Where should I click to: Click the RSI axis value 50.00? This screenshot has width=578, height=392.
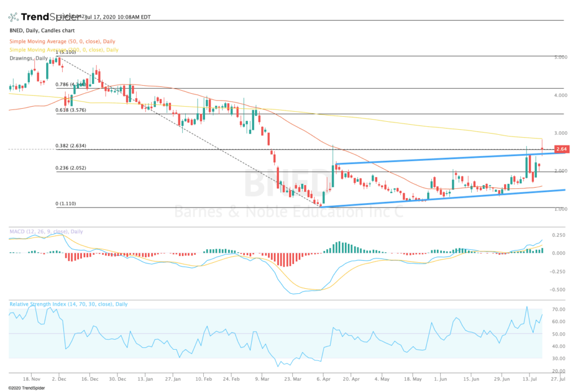tap(558, 334)
